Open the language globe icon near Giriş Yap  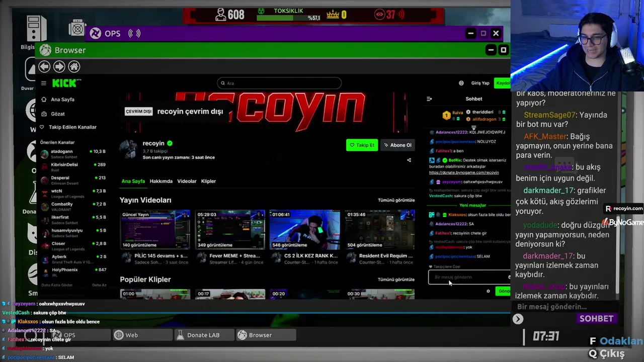[461, 83]
